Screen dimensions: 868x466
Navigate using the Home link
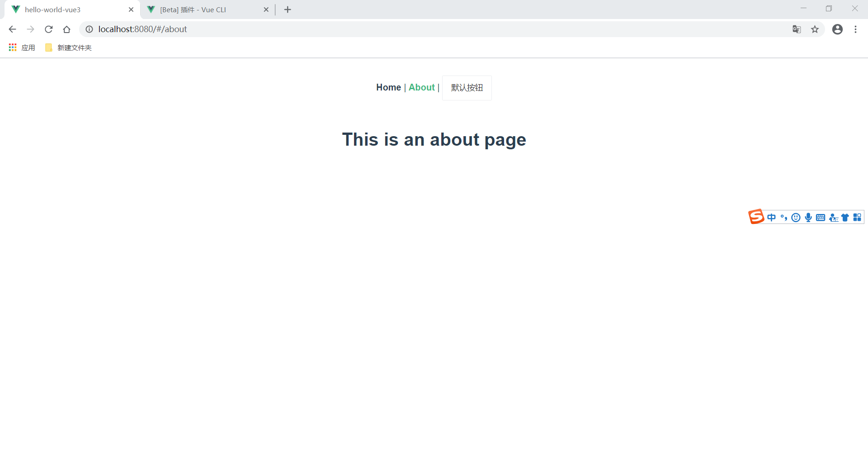[388, 87]
